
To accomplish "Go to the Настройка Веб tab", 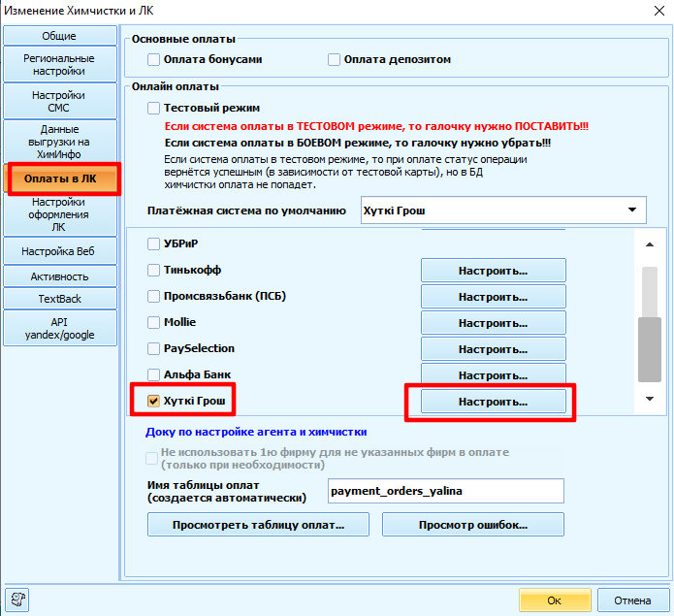I will [x=59, y=252].
